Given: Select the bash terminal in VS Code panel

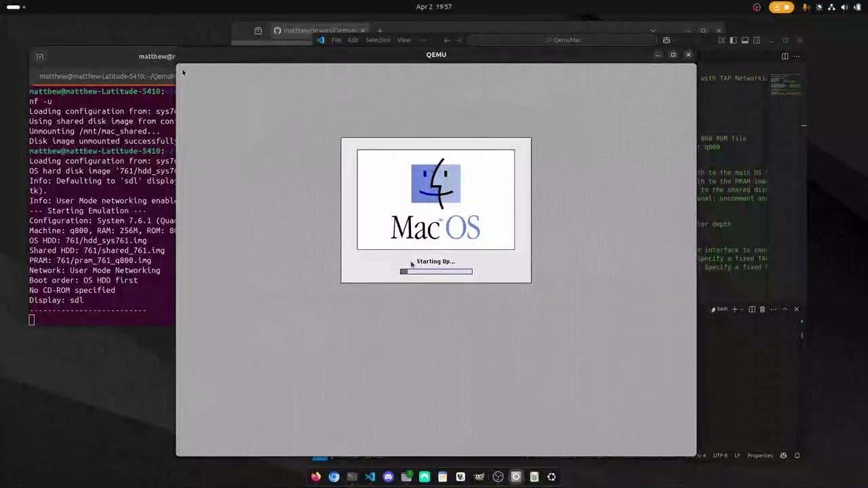Looking at the screenshot, I should click(719, 309).
